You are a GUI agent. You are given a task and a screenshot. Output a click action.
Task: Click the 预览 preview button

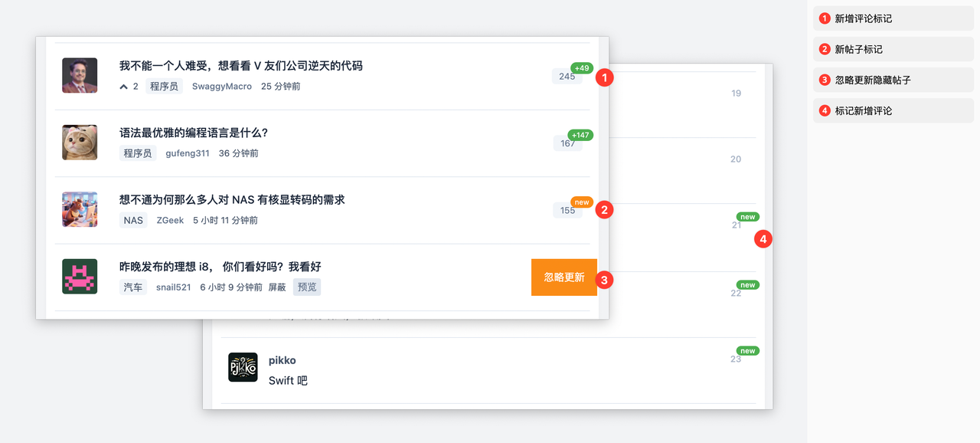pos(307,287)
